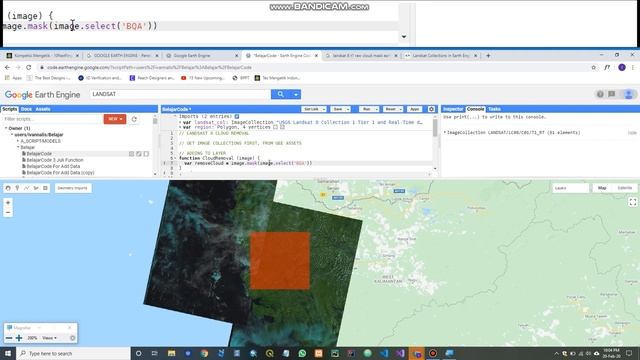Click the Reset button

point(390,109)
